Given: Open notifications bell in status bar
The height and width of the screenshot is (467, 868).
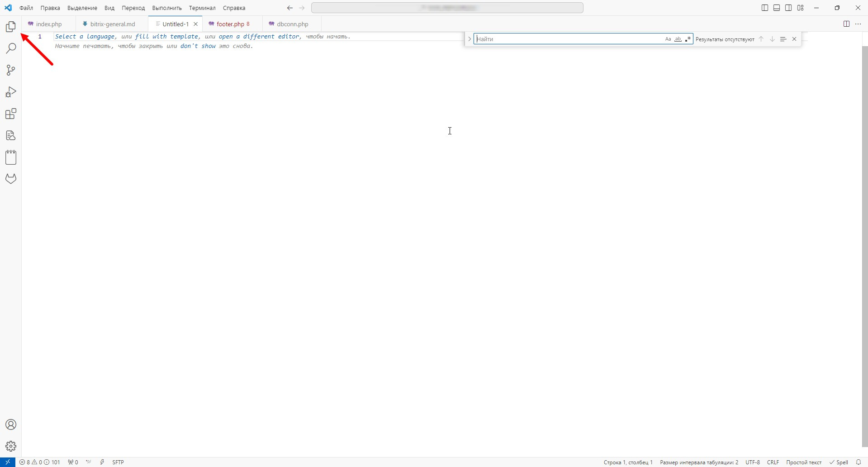Looking at the screenshot, I should click(859, 462).
